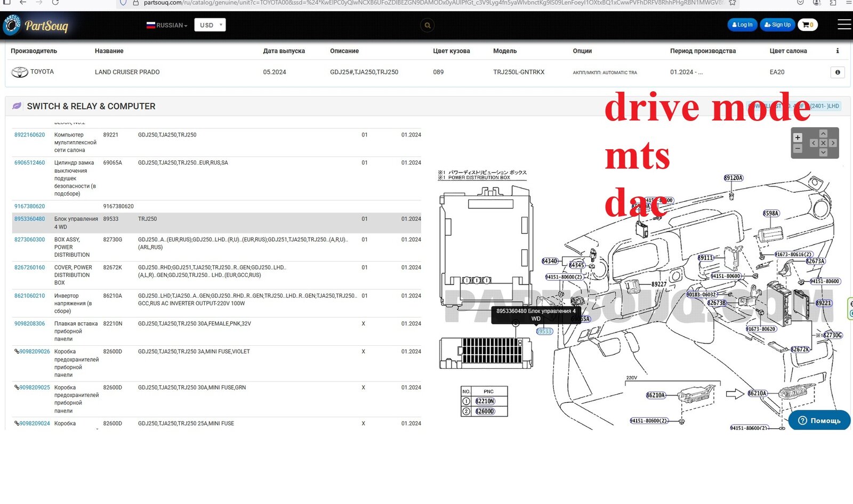The width and height of the screenshot is (853, 504).
Task: Click the replacement icon beside 9098209025
Action: [17, 387]
